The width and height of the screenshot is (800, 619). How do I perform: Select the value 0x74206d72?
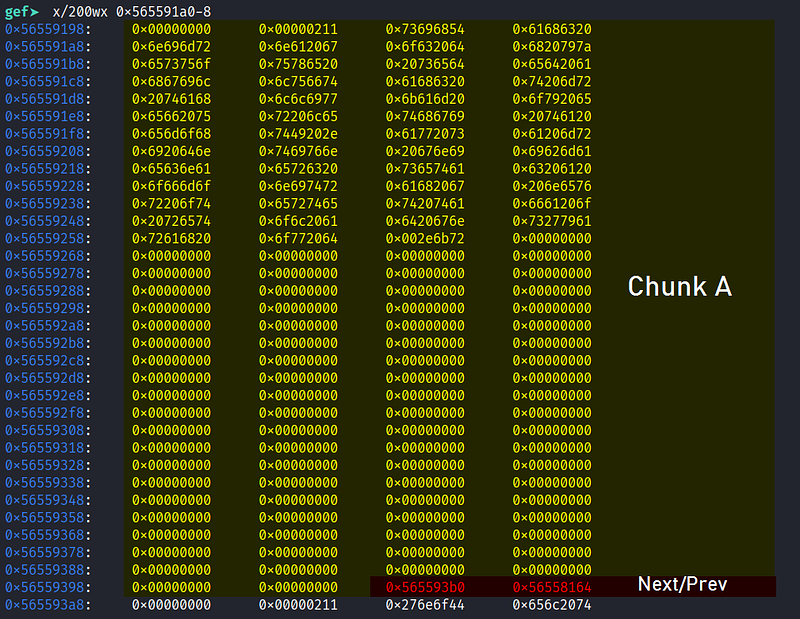pyautogui.click(x=552, y=81)
